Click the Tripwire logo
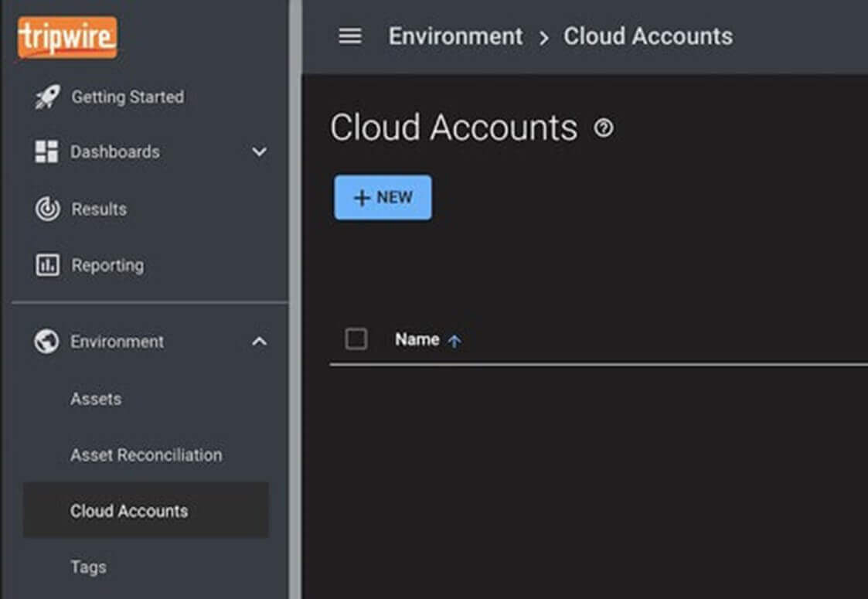 pyautogui.click(x=67, y=37)
